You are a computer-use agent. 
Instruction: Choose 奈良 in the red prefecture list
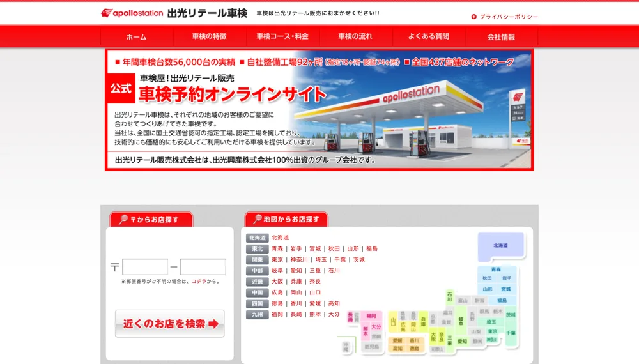[315, 282]
